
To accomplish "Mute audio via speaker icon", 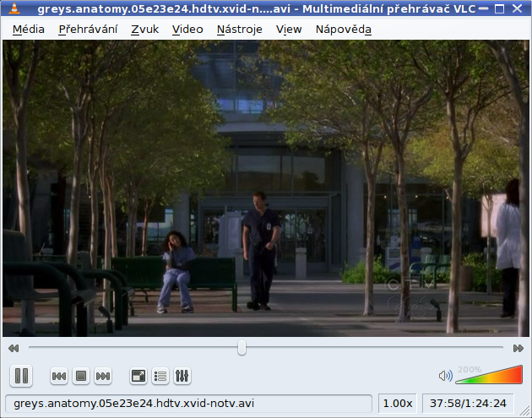I will (446, 376).
